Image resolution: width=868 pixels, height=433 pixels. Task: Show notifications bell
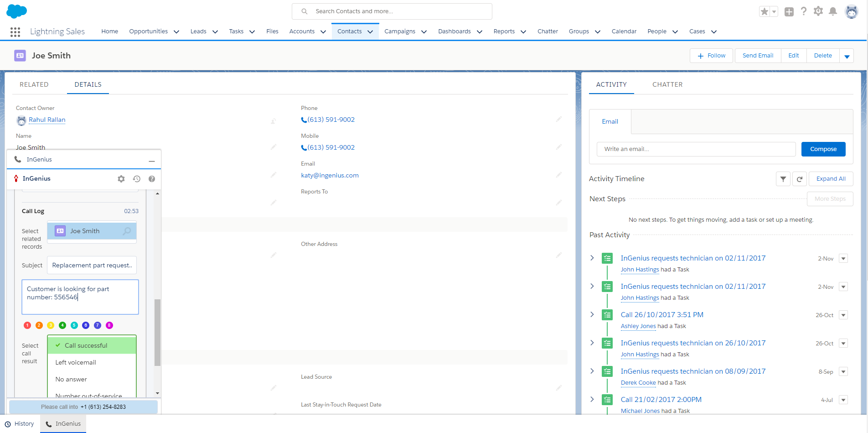[833, 11]
